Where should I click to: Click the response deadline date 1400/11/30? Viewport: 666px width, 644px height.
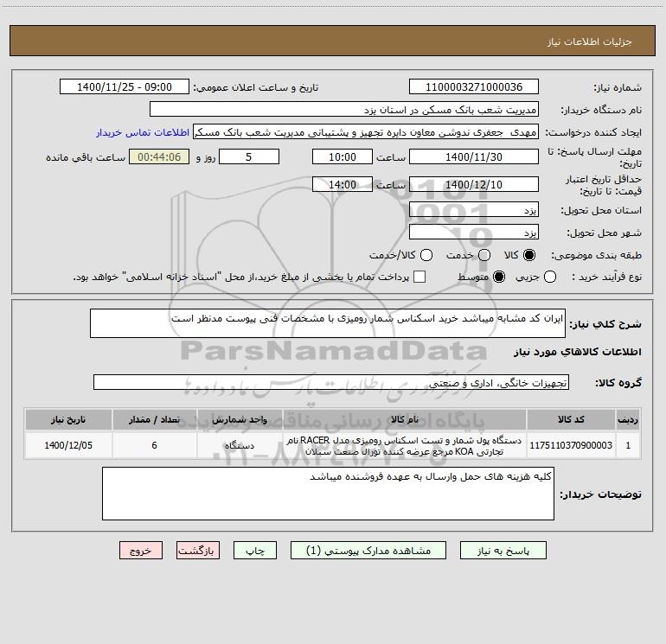click(x=474, y=156)
